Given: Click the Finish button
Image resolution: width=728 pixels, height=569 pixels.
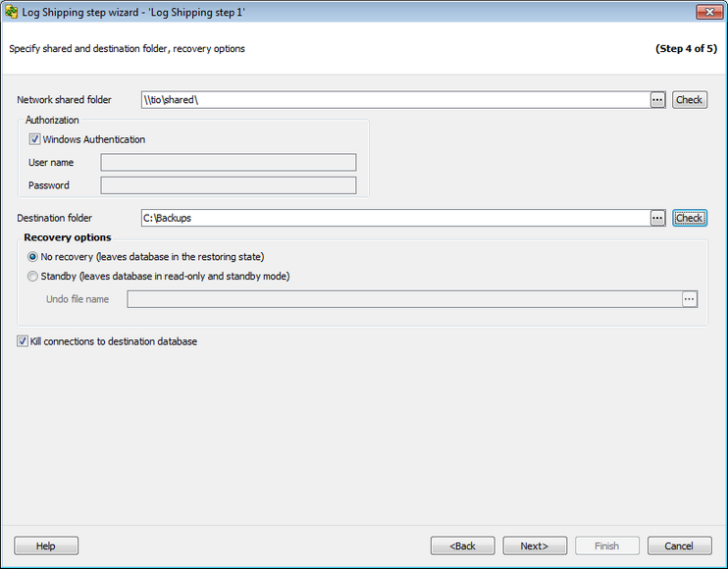Looking at the screenshot, I should (x=606, y=545).
